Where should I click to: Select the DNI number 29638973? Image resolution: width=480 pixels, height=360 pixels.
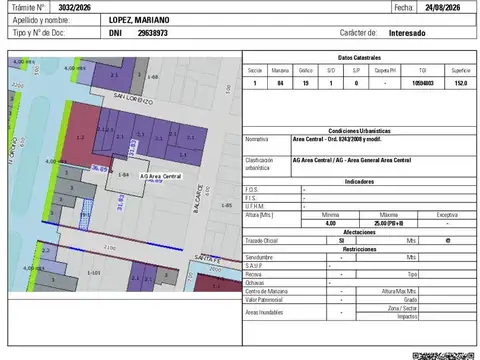pos(153,33)
